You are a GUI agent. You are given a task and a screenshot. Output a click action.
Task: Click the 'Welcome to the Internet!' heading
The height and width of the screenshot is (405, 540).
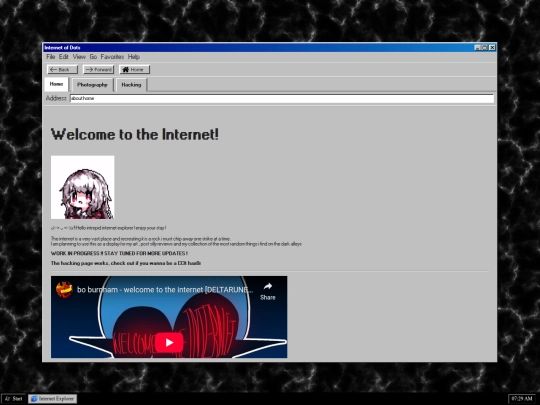coord(135,134)
